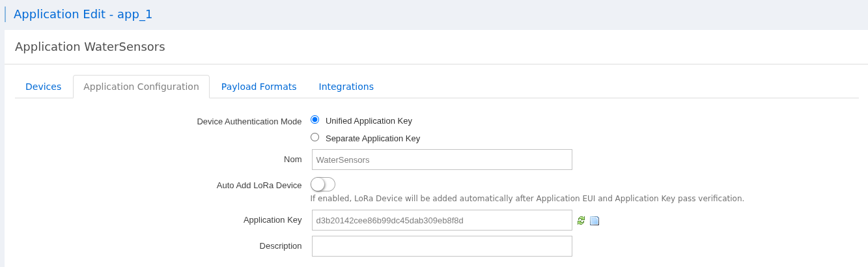Click the Auto Add LoRa Device label
Image resolution: width=868 pixels, height=267 pixels.
(x=259, y=185)
